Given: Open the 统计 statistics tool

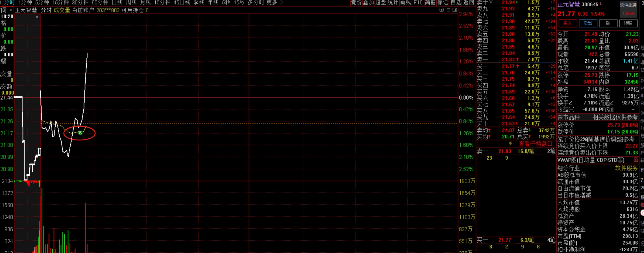Looking at the screenshot, I should click(393, 3).
